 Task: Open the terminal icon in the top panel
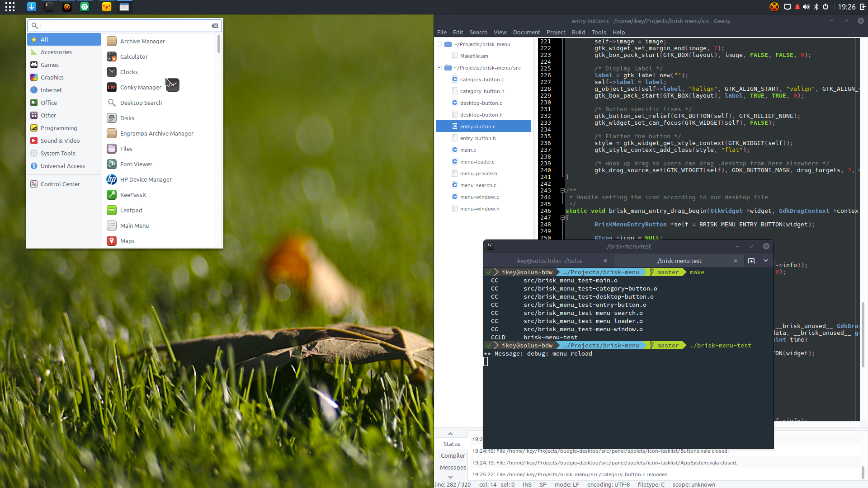point(49,7)
